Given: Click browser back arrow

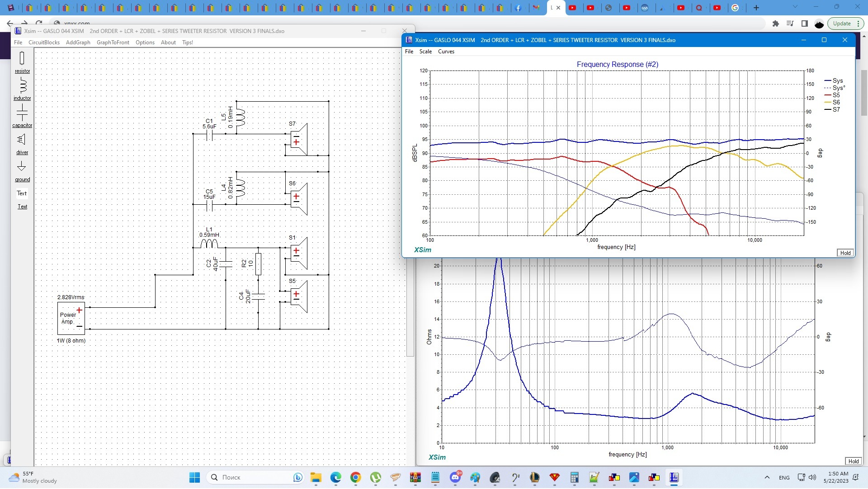Looking at the screenshot, I should [x=10, y=24].
